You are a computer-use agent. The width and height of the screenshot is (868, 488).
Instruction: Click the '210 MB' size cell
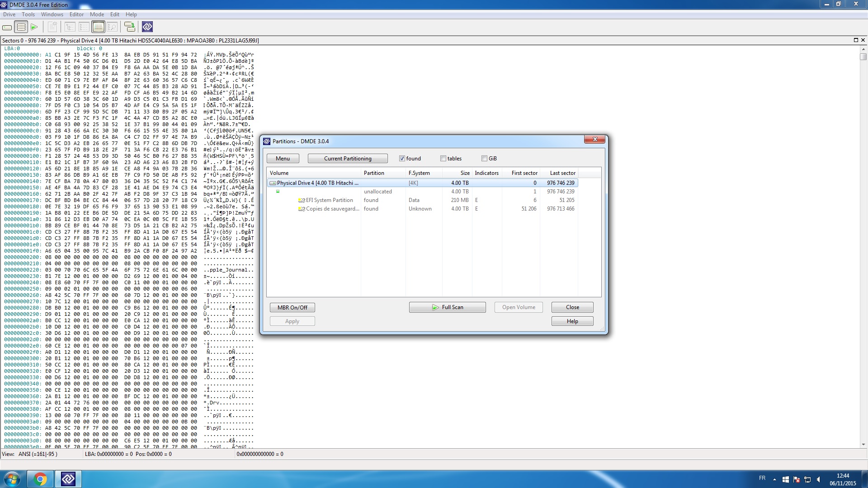(460, 200)
